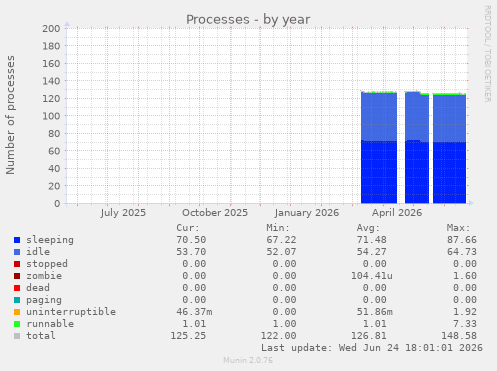Select the zombie legend color square
Screen dimensions: 497x371
[17, 276]
